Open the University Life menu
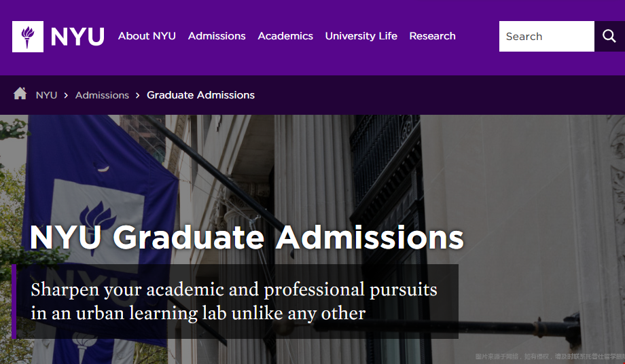This screenshot has height=364, width=625. (x=361, y=36)
